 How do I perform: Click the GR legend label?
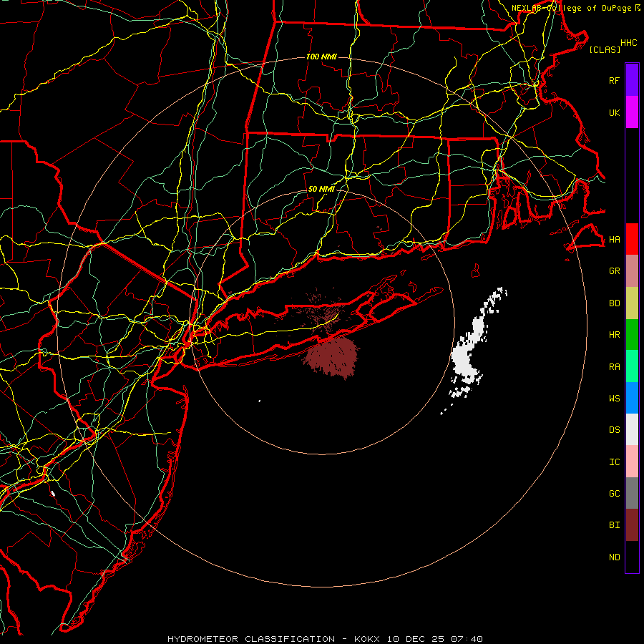(614, 271)
